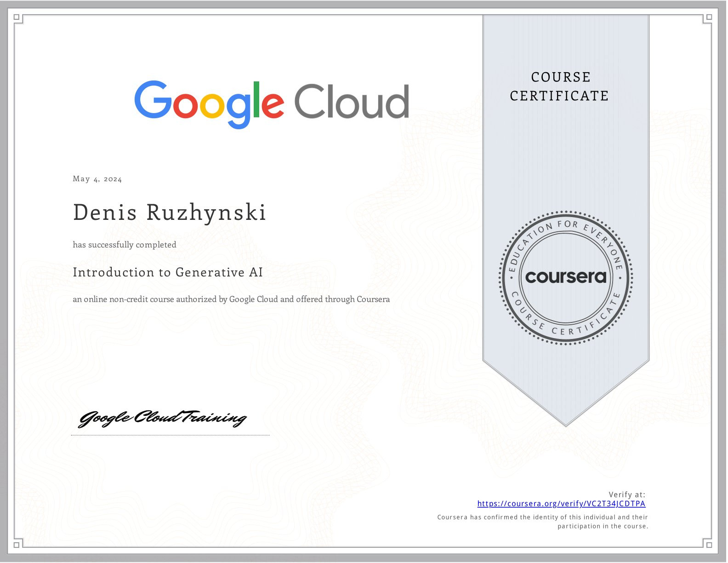Screen dimensions: 728x563
Task: Click the "has successfully completed" text
Action: click(125, 245)
